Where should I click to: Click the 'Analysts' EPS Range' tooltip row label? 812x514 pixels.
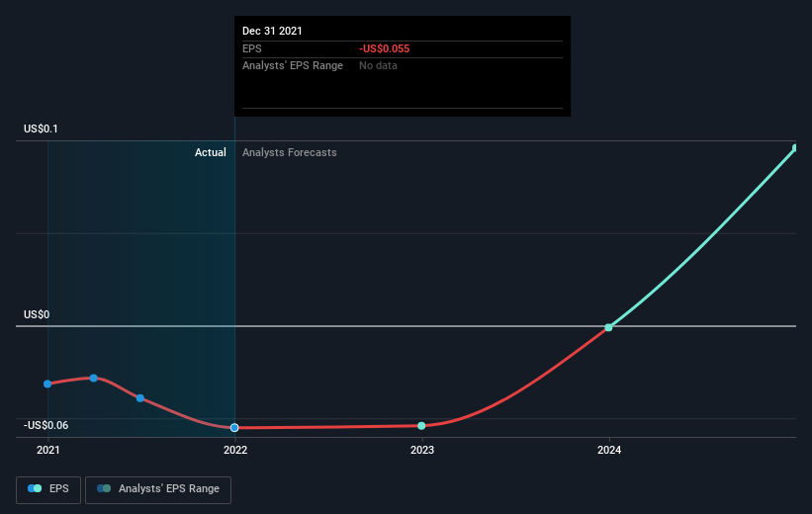pyautogui.click(x=293, y=66)
